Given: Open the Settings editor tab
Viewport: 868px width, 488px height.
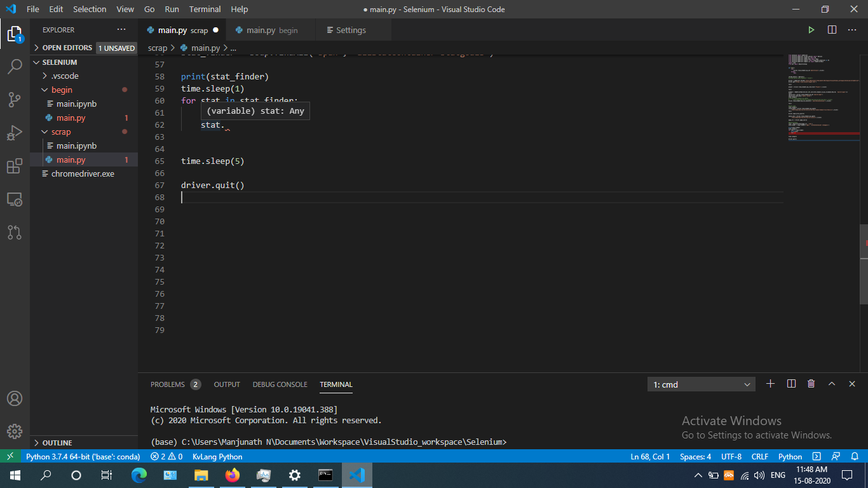Looking at the screenshot, I should click(x=347, y=29).
